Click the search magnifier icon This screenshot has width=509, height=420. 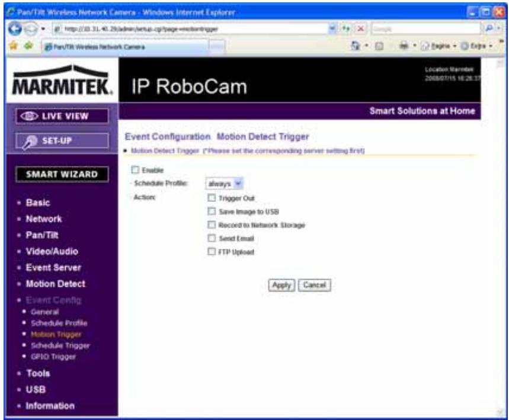(x=489, y=28)
